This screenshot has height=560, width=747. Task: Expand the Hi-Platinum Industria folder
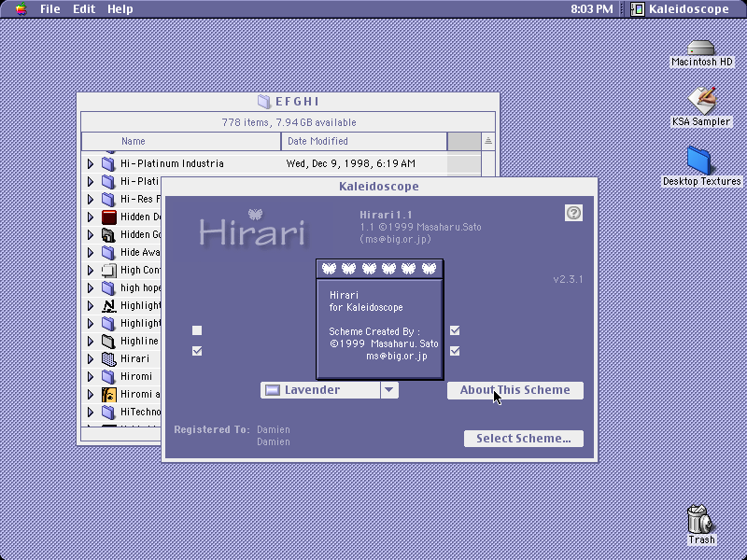(90, 164)
